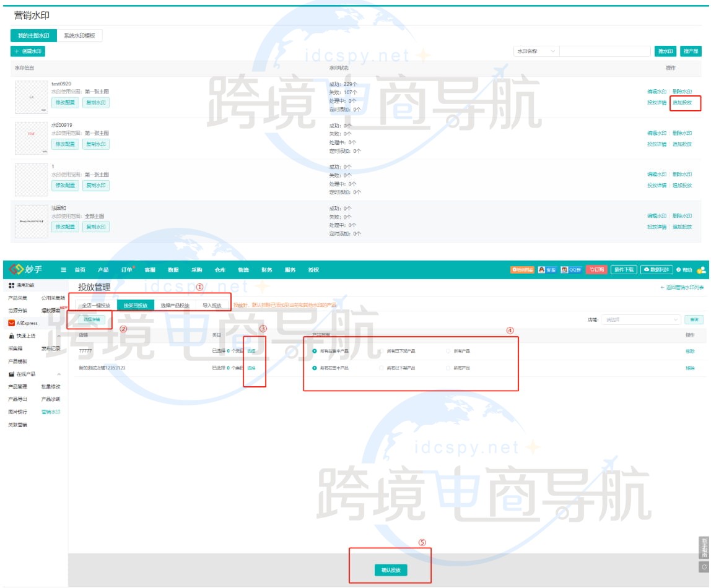Click the test0920 watermark thumbnail
The height and width of the screenshot is (588, 711).
pos(31,97)
